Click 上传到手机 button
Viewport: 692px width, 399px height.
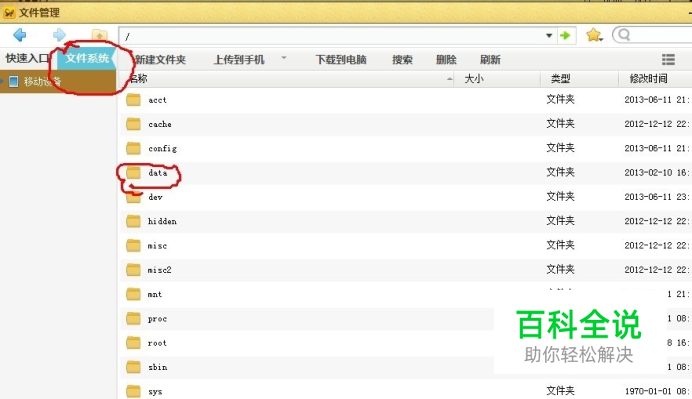pyautogui.click(x=239, y=60)
